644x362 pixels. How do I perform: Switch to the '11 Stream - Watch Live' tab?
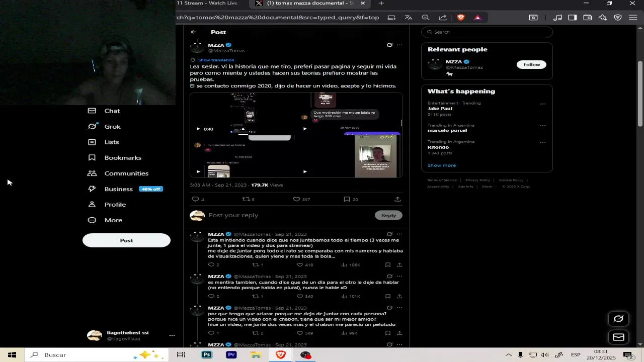tap(208, 3)
